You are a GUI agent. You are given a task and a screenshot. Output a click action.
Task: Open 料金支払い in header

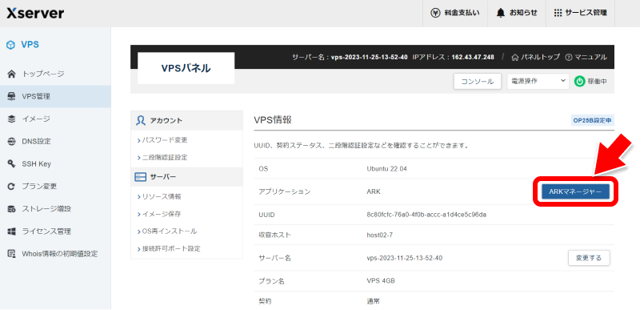[x=455, y=13]
